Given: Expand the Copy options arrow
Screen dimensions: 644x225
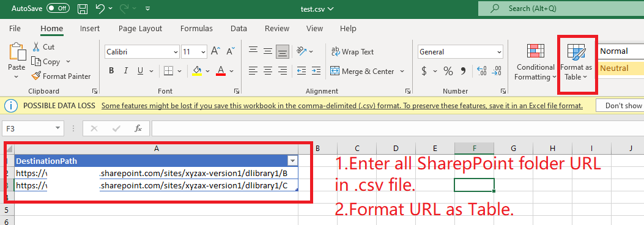Looking at the screenshot, I should tap(68, 62).
